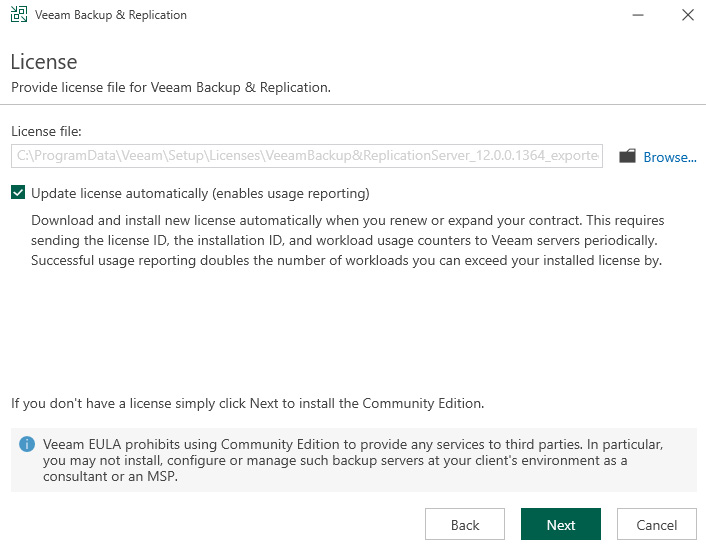Viewport: 706px width, 547px height.
Task: Click the Veeam logo icon in title bar
Action: (x=19, y=14)
